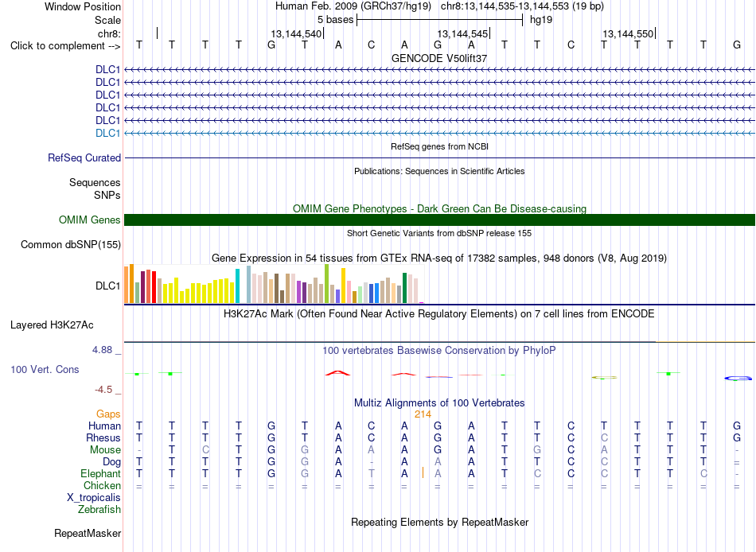Click the RefSeq Curated label link
This screenshot has height=552, width=756.
[x=84, y=157]
